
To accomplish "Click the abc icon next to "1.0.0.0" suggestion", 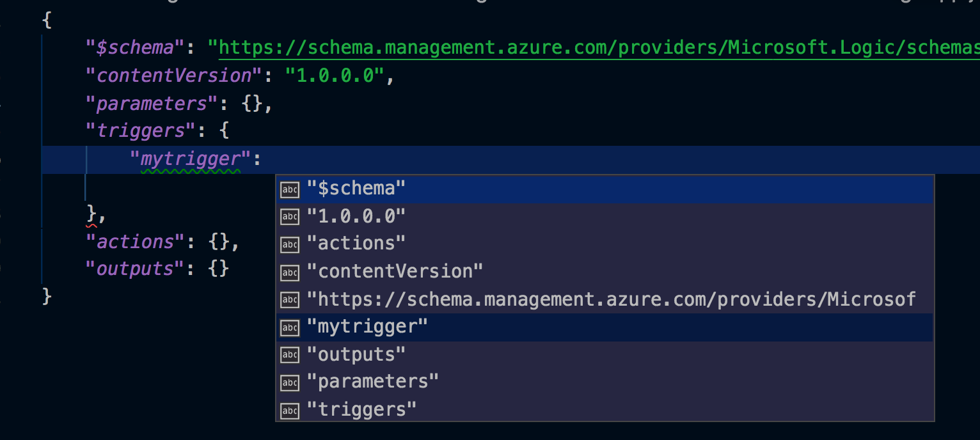I will [289, 216].
